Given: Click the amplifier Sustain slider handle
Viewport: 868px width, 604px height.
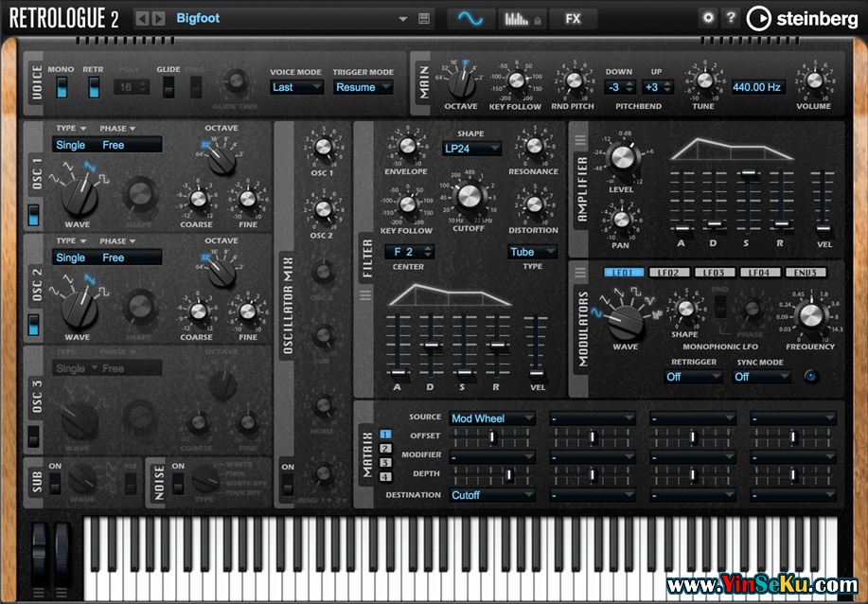Looking at the screenshot, I should click(x=748, y=173).
